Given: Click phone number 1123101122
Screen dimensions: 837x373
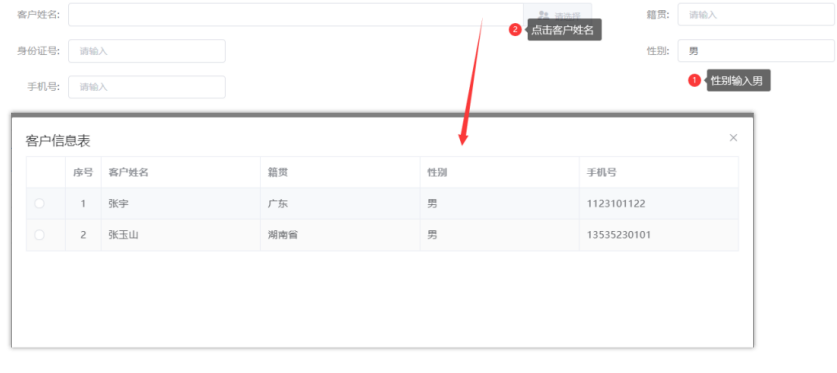Looking at the screenshot, I should pyautogui.click(x=616, y=204).
